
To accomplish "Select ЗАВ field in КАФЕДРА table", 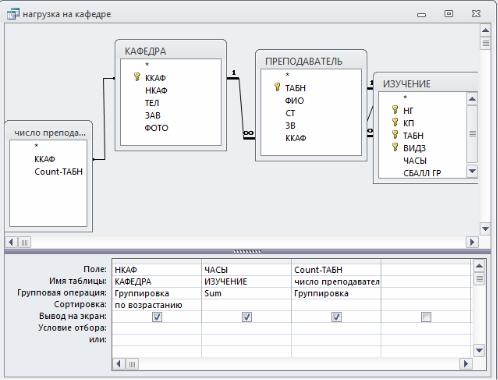I will [x=152, y=115].
